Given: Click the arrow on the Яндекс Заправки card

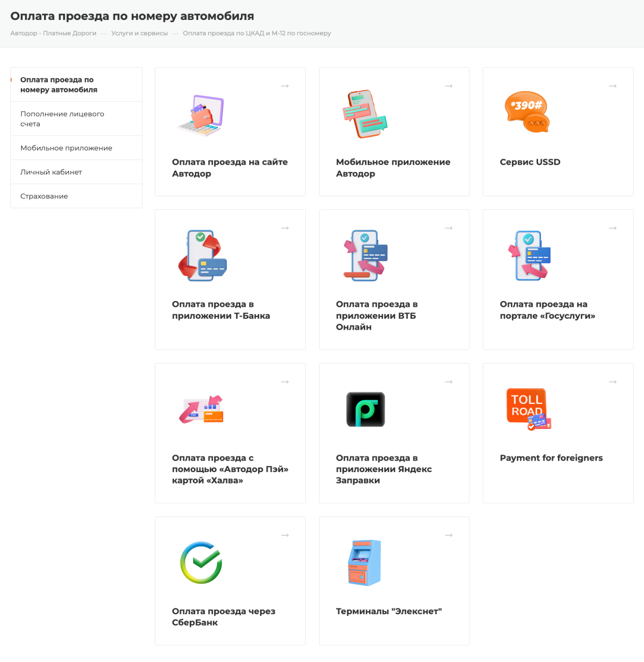Looking at the screenshot, I should tap(449, 382).
